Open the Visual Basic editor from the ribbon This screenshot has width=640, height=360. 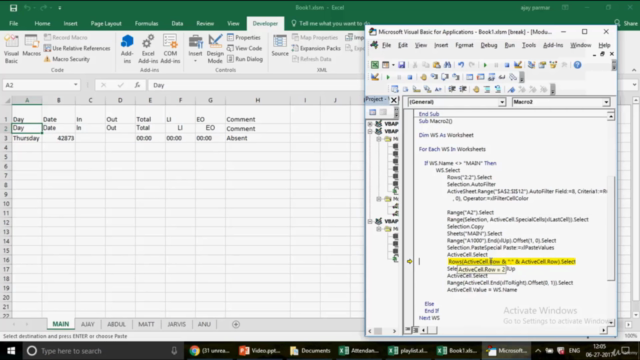tap(11, 49)
